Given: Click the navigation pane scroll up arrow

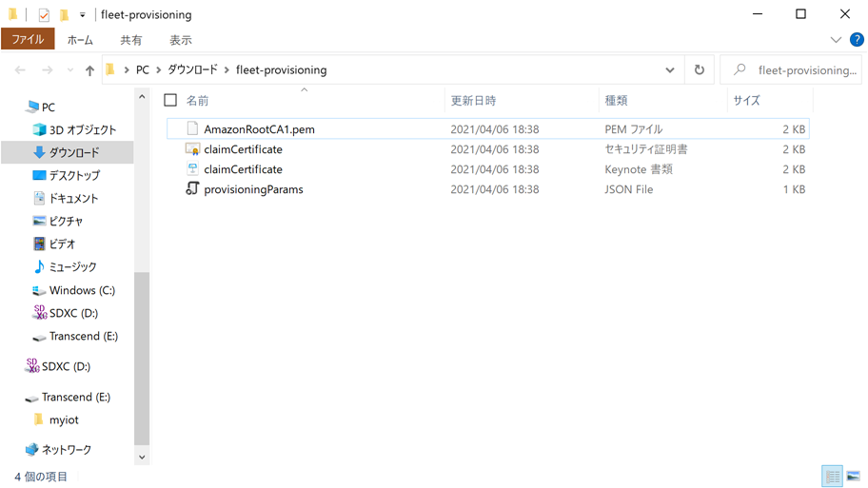Looking at the screenshot, I should coord(142,97).
